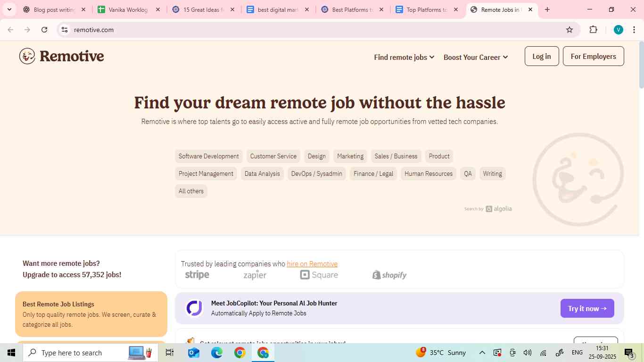644x362 pixels.
Task: Open the hire on Remotive link
Action: pos(312,263)
